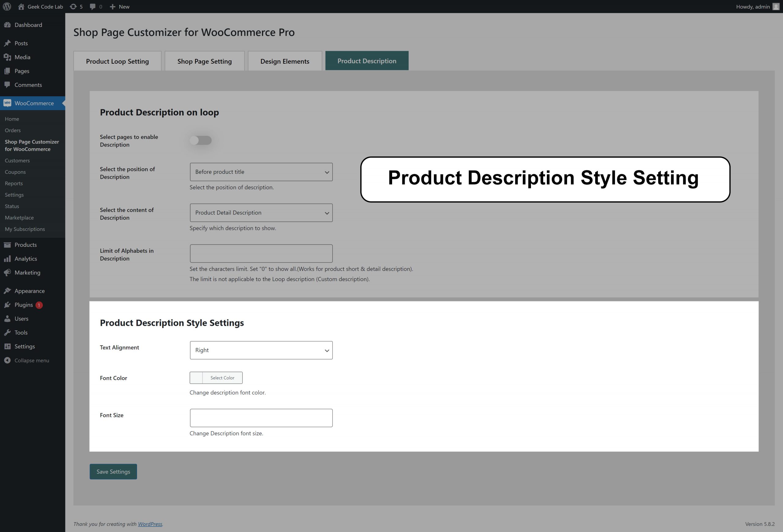783x532 pixels.
Task: Open the Text Alignment dropdown
Action: click(261, 350)
